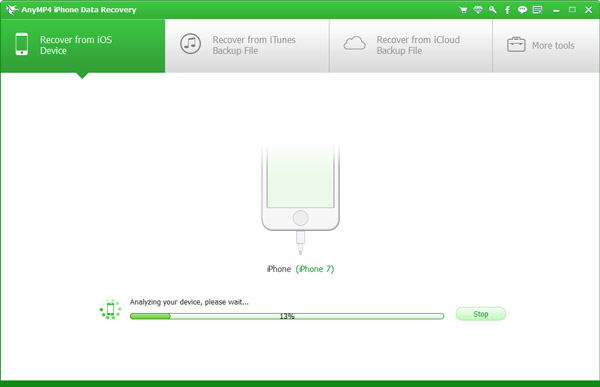Screen dimensions: 600x387
Task: Stop the device analysis
Action: (x=481, y=314)
